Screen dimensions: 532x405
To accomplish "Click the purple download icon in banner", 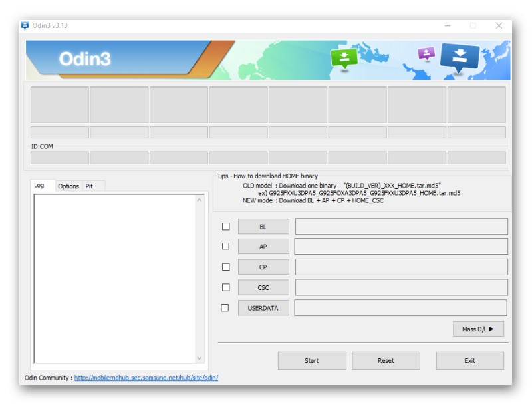I will 426,54.
